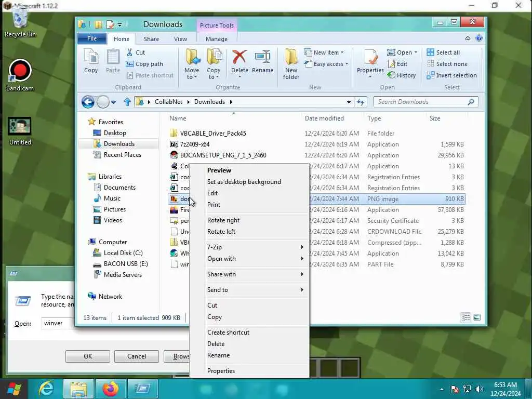
Task: Expand the Open with submenu
Action: click(x=255, y=259)
